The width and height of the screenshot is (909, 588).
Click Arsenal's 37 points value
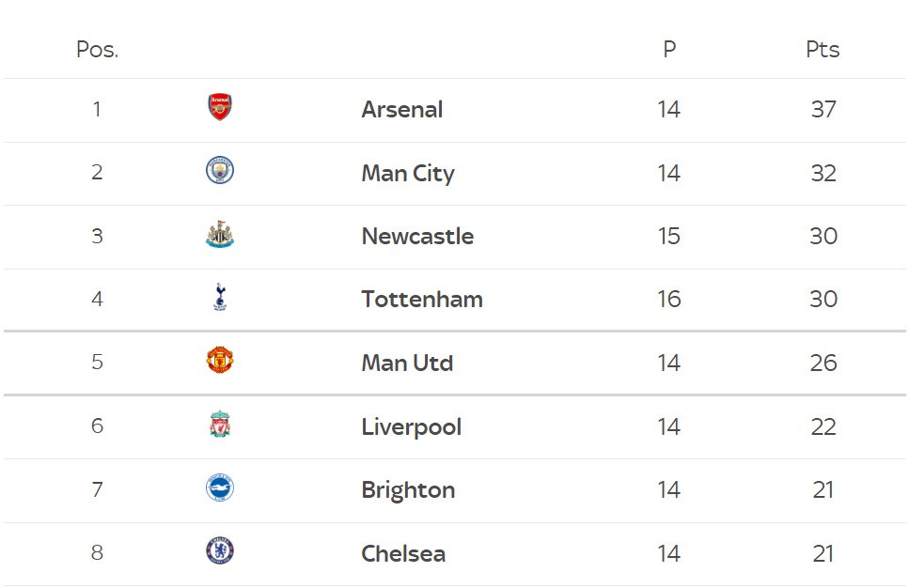[823, 109]
